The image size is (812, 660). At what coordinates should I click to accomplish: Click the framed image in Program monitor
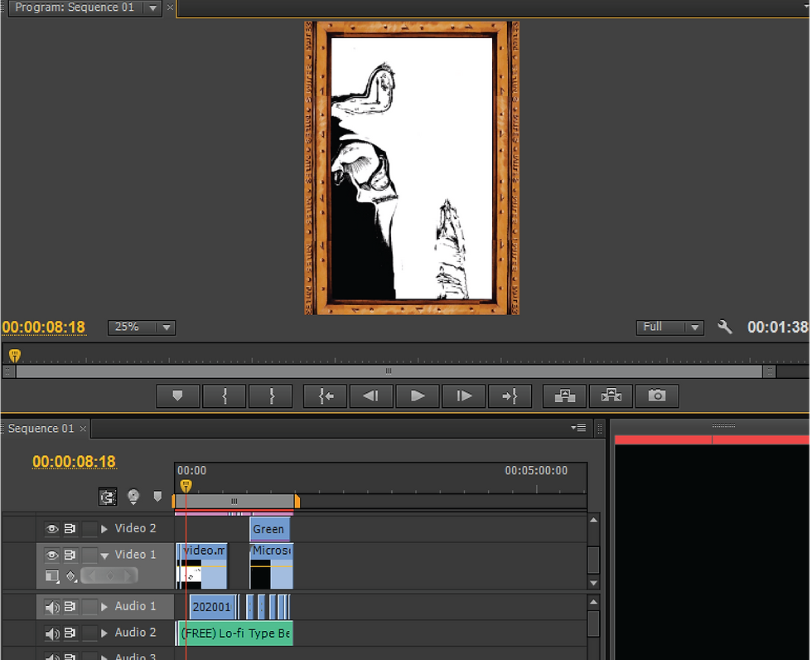[412, 167]
